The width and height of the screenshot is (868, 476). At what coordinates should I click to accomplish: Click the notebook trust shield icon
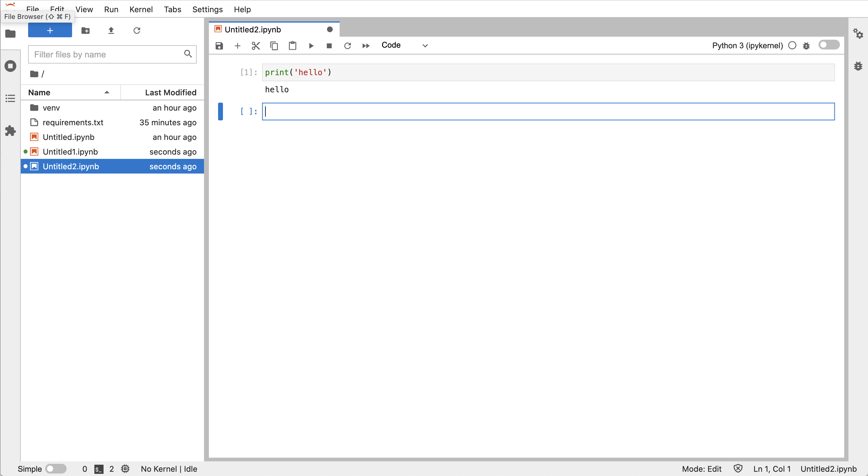(738, 469)
